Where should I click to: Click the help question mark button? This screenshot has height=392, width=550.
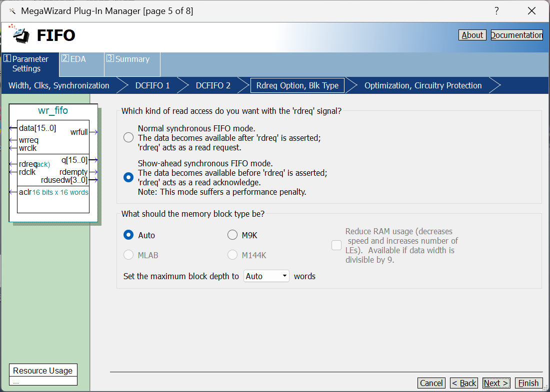[496, 11]
